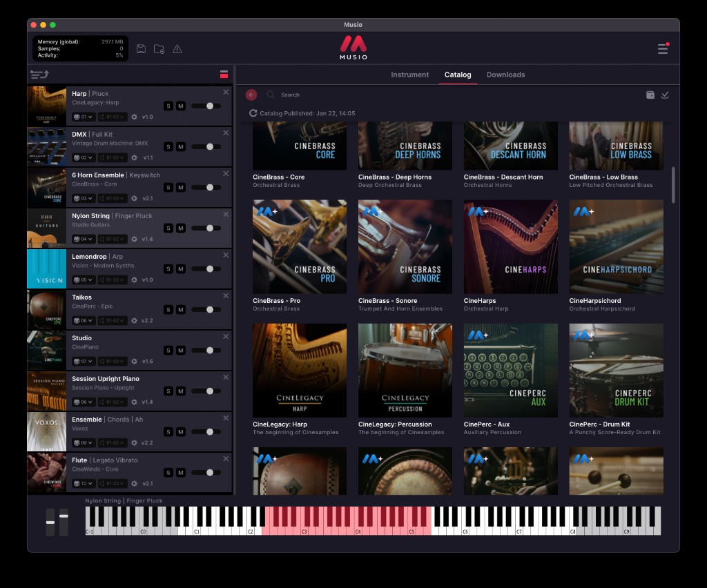Click the installed-packs filter icon above the catalog

click(650, 95)
